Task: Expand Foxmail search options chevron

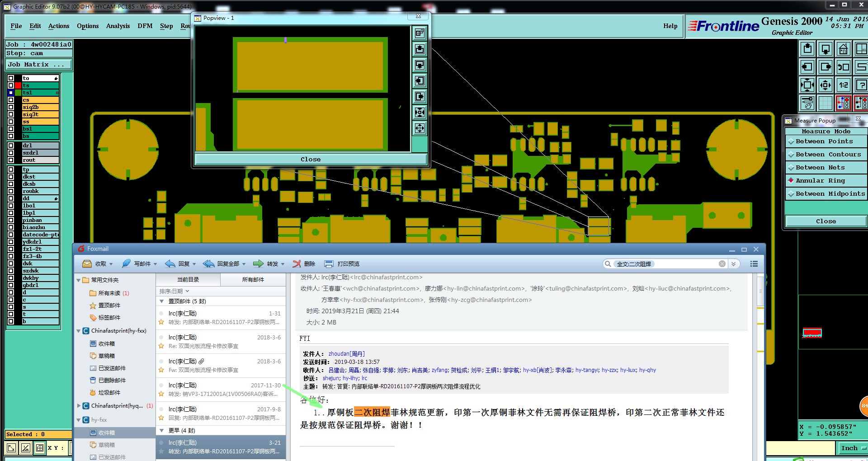Action: pyautogui.click(x=734, y=264)
